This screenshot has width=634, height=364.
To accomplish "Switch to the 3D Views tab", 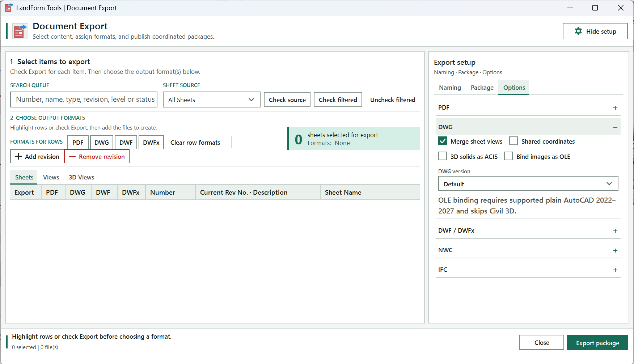I will 81,177.
